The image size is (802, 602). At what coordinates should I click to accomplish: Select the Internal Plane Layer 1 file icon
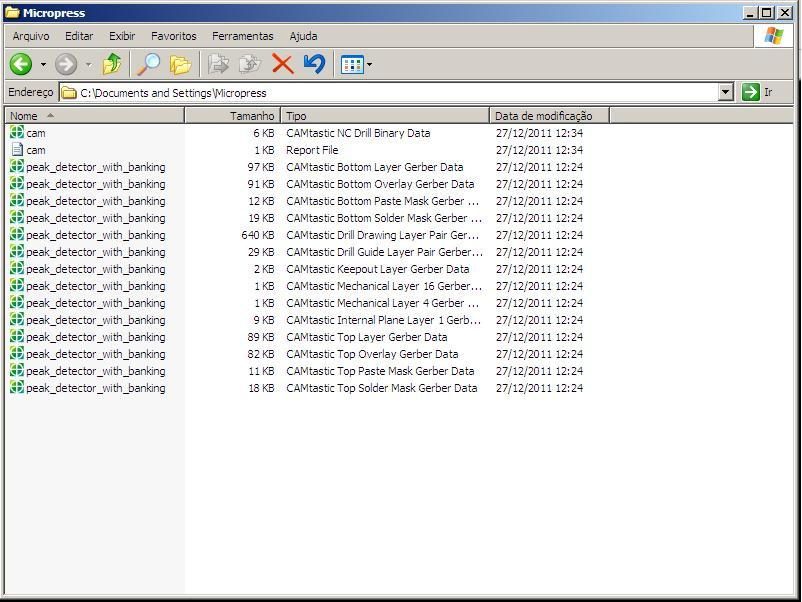click(17, 319)
